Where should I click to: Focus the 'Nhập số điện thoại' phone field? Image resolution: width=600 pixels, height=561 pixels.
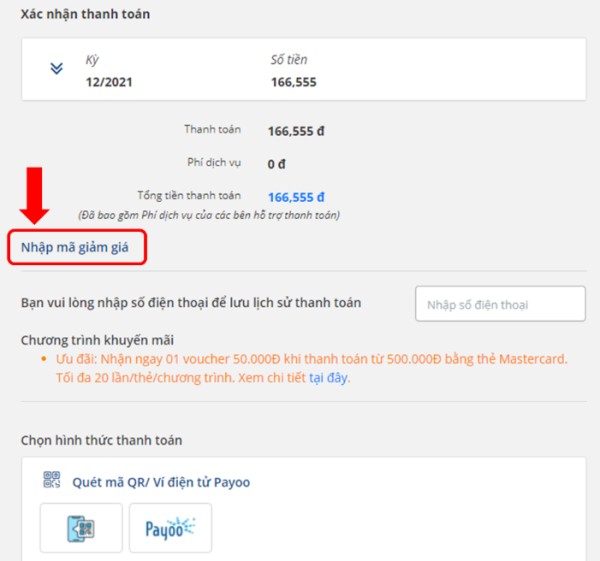pos(500,304)
